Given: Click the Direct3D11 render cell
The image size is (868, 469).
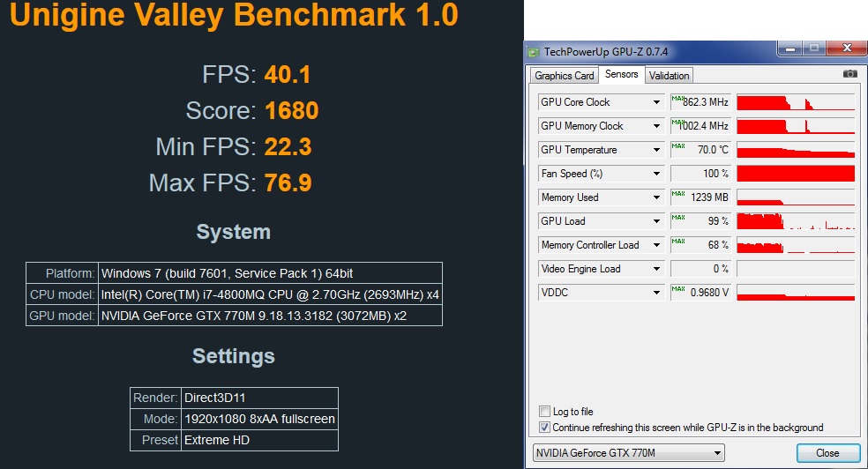Looking at the screenshot, I should 259,398.
